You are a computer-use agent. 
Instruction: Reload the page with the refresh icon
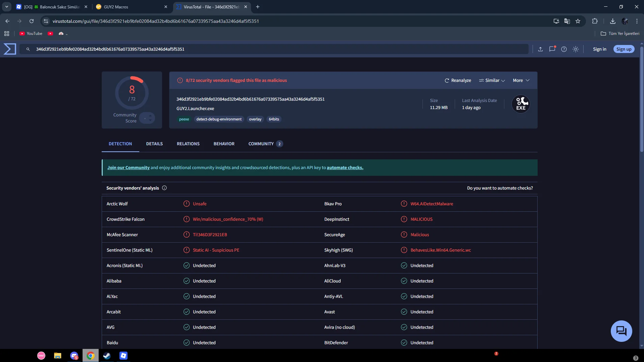point(32,21)
